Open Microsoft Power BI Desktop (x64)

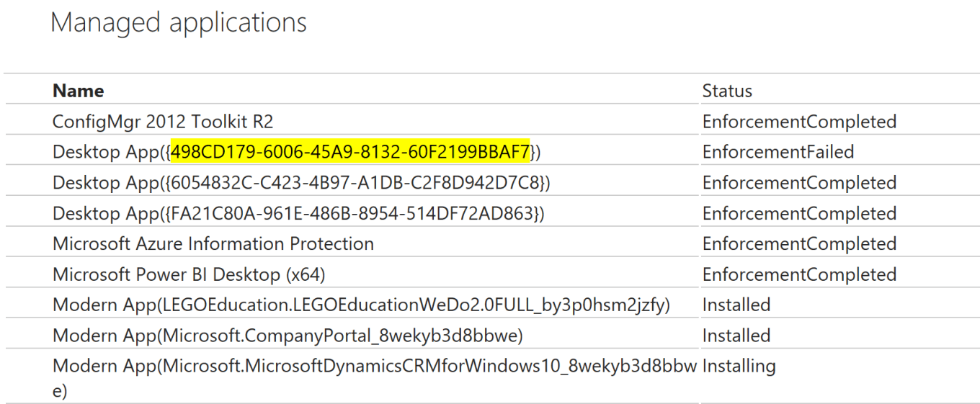[x=194, y=274]
